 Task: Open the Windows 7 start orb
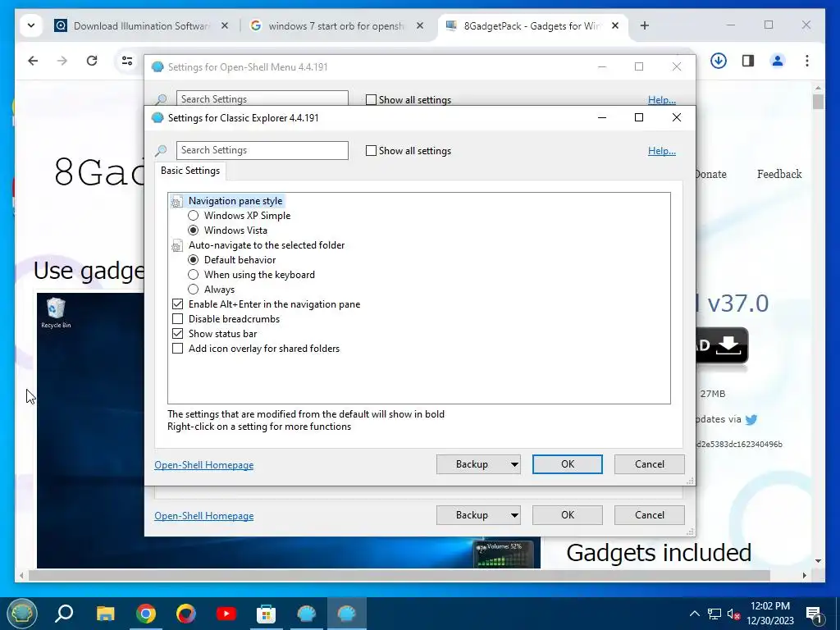pos(22,614)
